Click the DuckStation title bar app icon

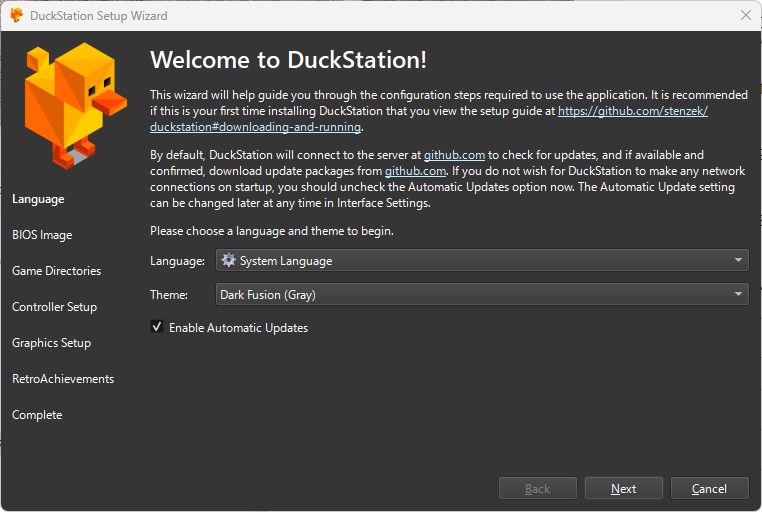16,14
